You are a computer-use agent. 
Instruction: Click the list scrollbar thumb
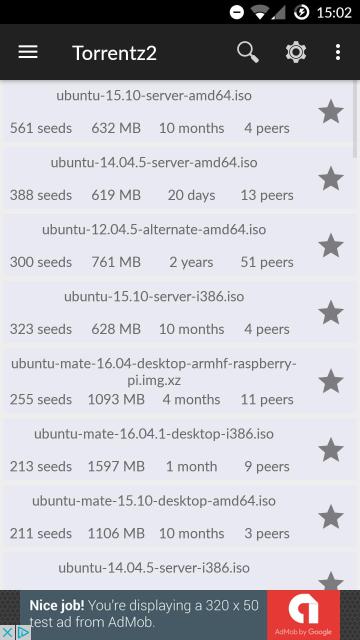click(x=356, y=119)
